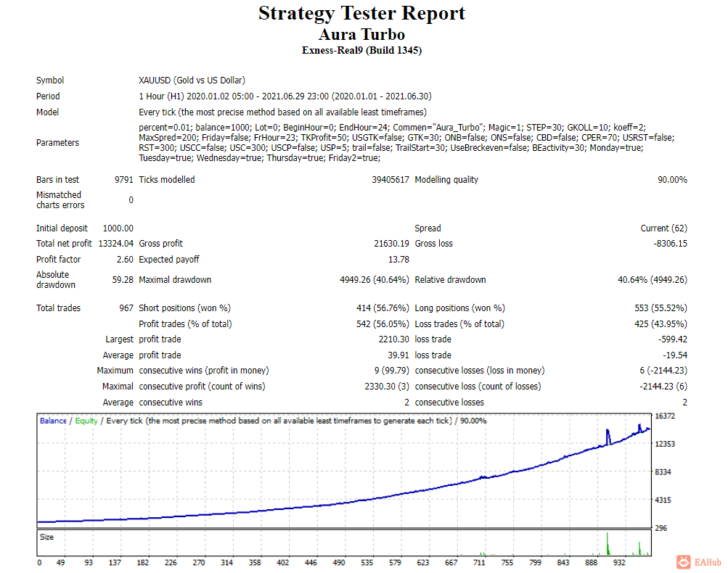Screen dimensions: 728x573
Task: Click the gross profit value 21630.19
Action: coord(391,244)
